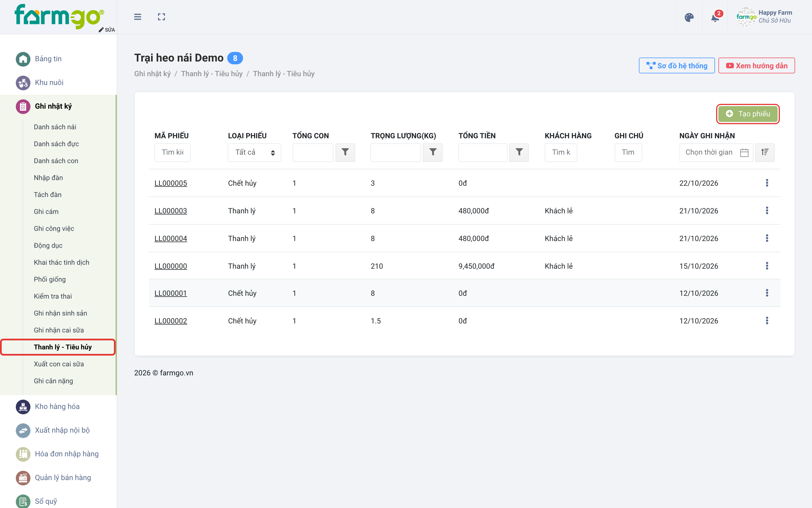Viewport: 812px width, 508px height.
Task: Open the Loại phiếu Tất cả dropdown
Action: coord(254,152)
